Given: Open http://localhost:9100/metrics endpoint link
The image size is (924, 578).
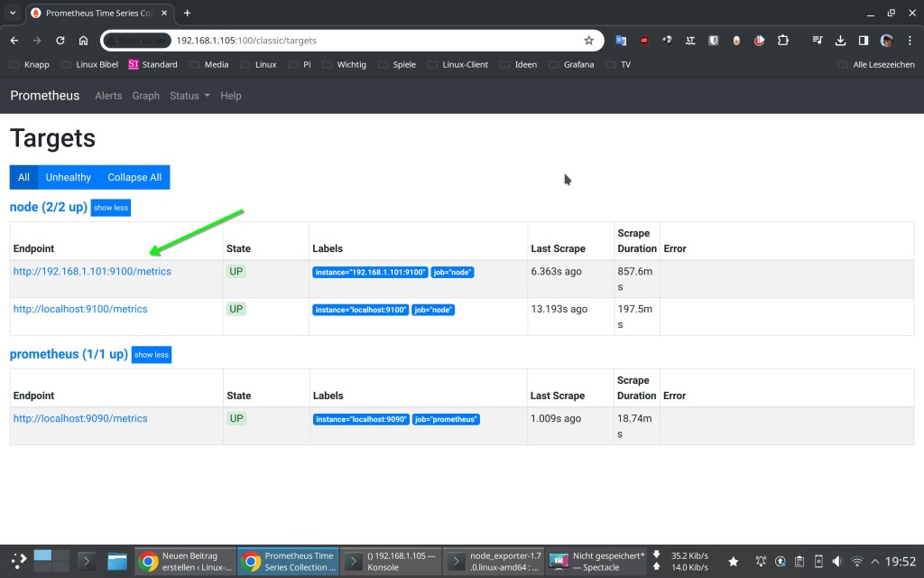Looking at the screenshot, I should click(80, 309).
